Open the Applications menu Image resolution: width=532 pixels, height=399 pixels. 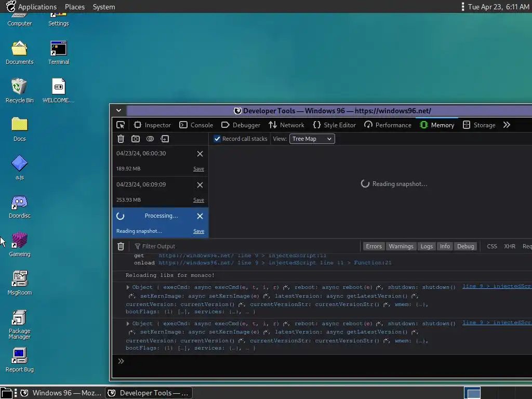(x=32, y=7)
